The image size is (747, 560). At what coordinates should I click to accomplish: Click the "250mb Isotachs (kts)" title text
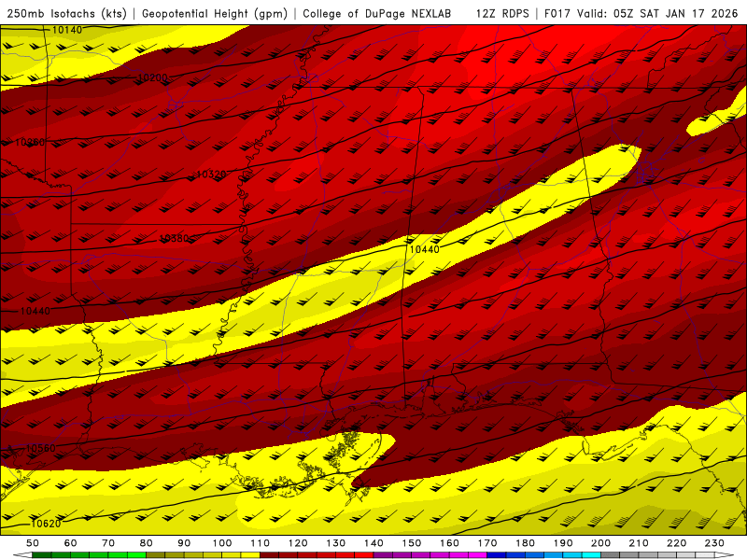[x=66, y=13]
